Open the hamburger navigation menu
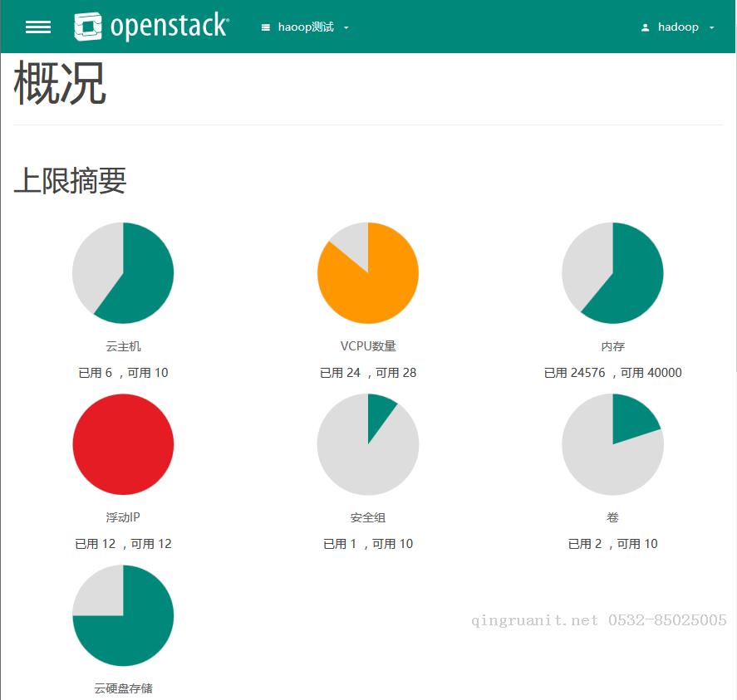This screenshot has width=737, height=700. point(38,27)
